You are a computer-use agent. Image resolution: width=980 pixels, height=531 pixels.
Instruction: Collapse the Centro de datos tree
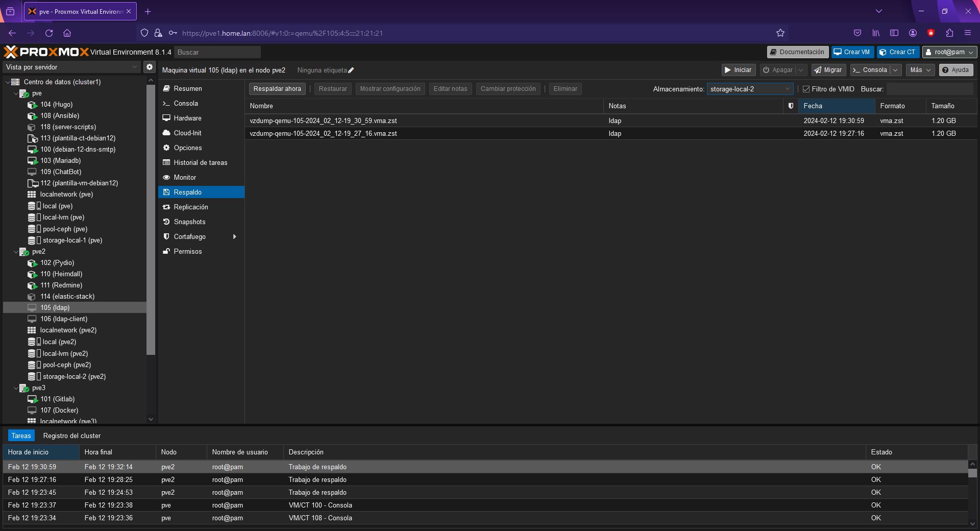[8, 82]
